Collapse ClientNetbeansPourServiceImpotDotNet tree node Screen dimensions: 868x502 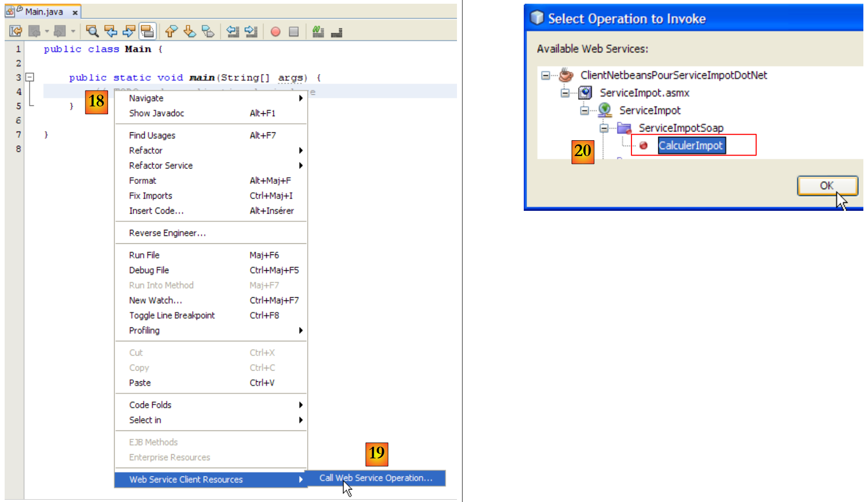[546, 75]
